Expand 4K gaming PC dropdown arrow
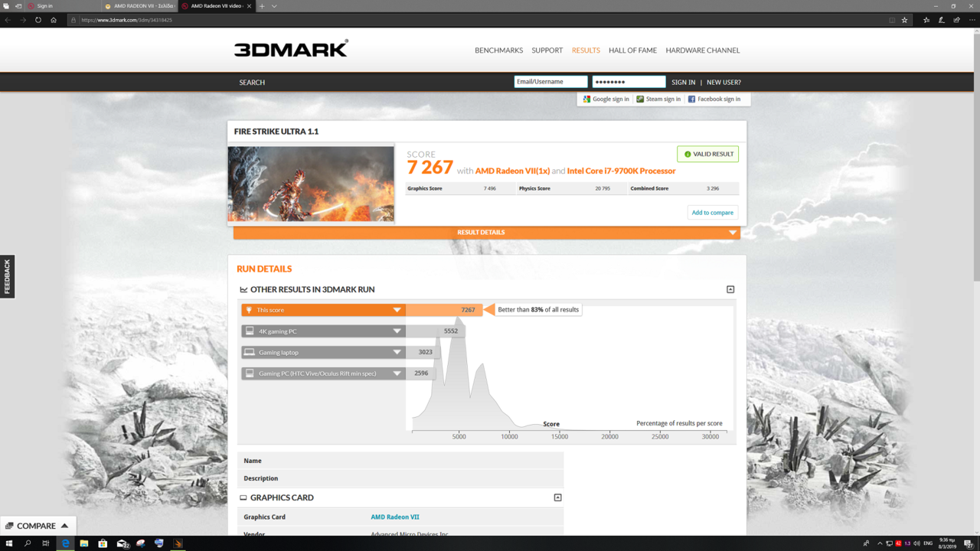The image size is (980, 551). (x=397, y=331)
